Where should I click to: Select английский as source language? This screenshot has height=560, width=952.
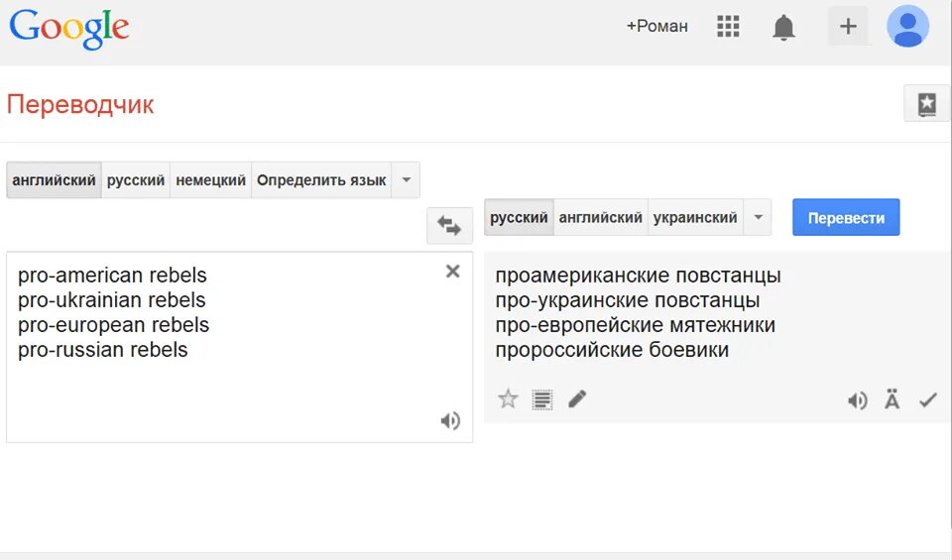[54, 180]
